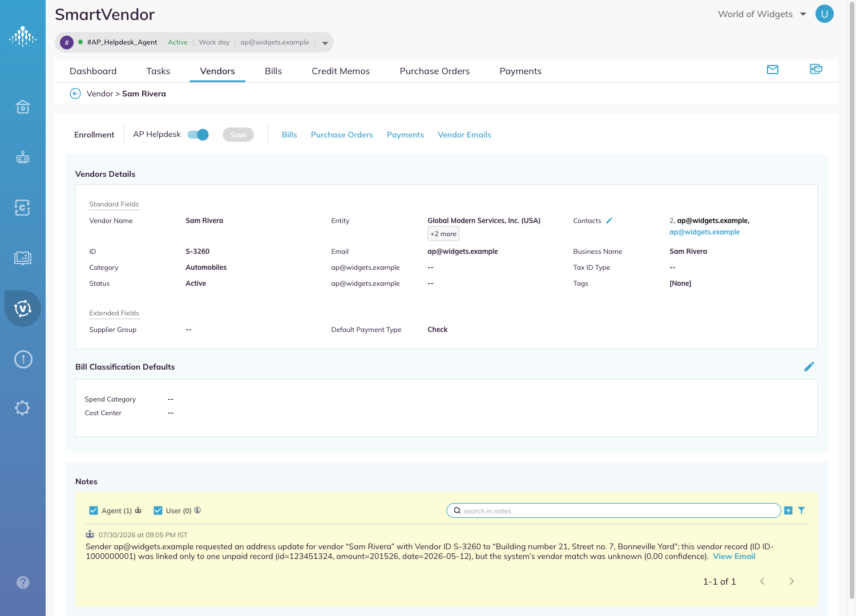Switch to the Dashboard tab

tap(93, 71)
